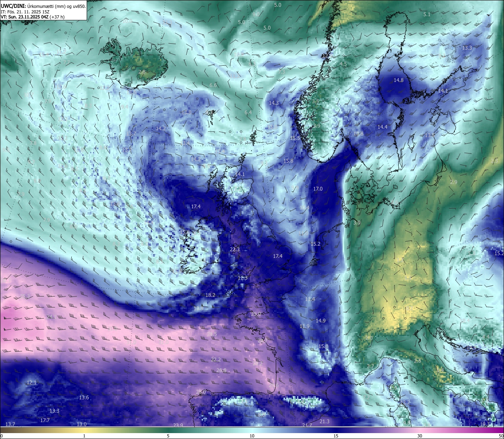Click the map value "19.3" at the bottom right
504x439 pixels.
[485, 424]
